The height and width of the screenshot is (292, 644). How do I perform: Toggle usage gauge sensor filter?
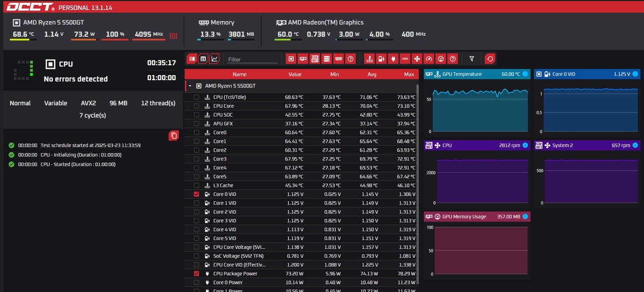pos(441,59)
